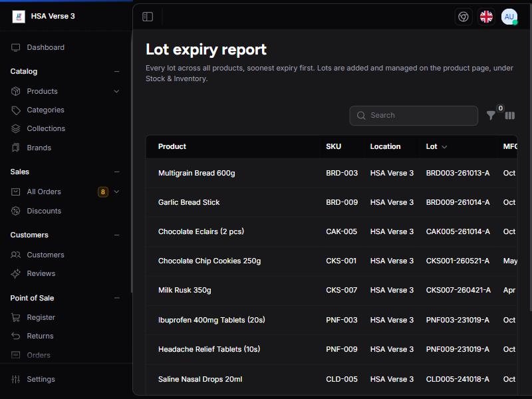Click the Categories tag icon
The width and height of the screenshot is (532, 399).
tap(15, 110)
